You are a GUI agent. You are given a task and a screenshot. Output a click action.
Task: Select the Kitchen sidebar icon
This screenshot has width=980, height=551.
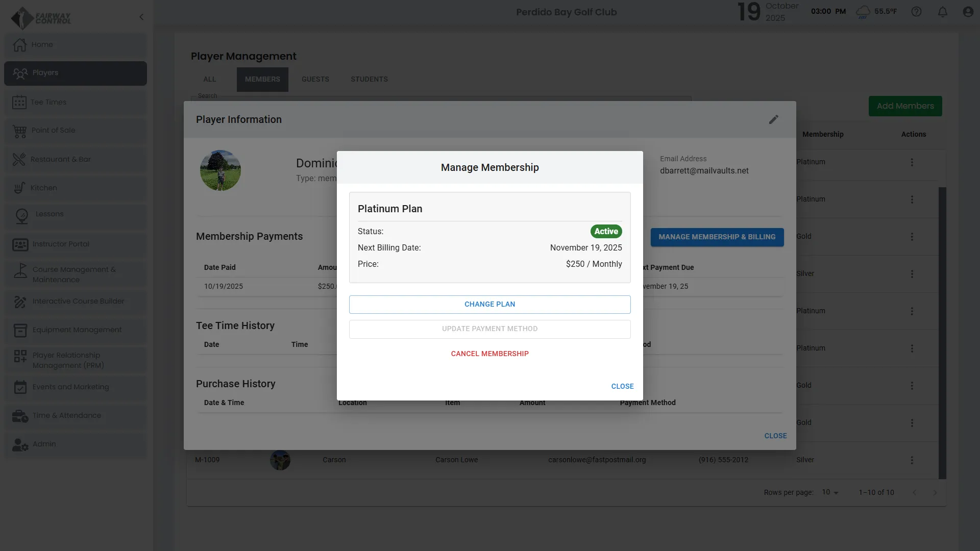19,188
